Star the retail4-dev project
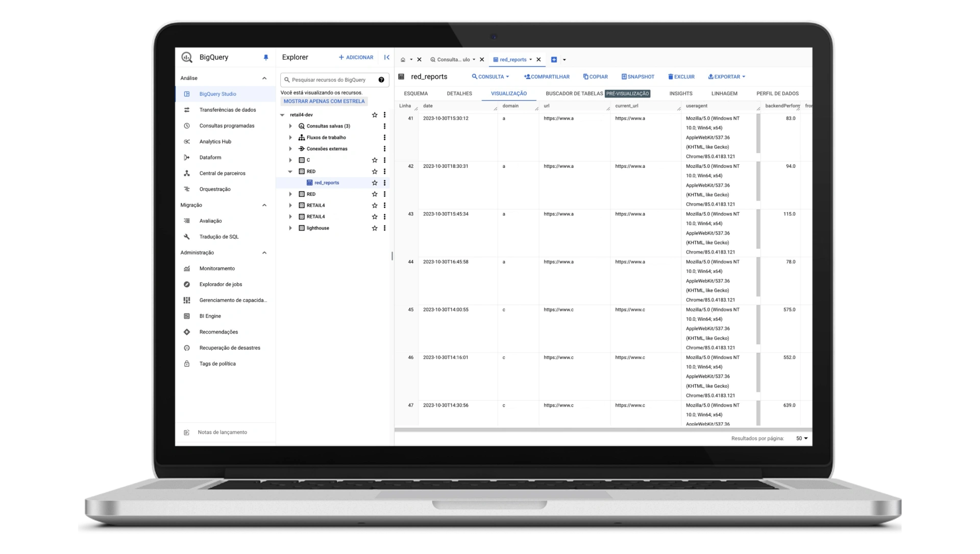The height and width of the screenshot is (554, 980). coord(375,115)
